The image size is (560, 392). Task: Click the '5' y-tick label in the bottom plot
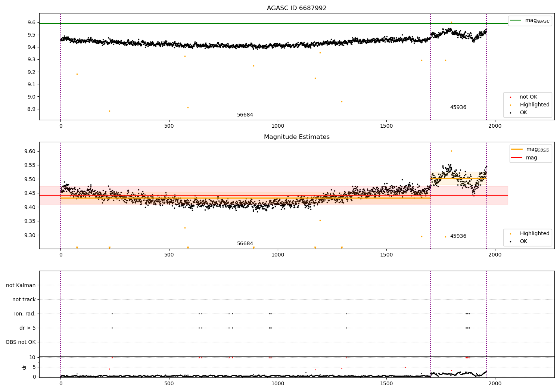coord(34,367)
